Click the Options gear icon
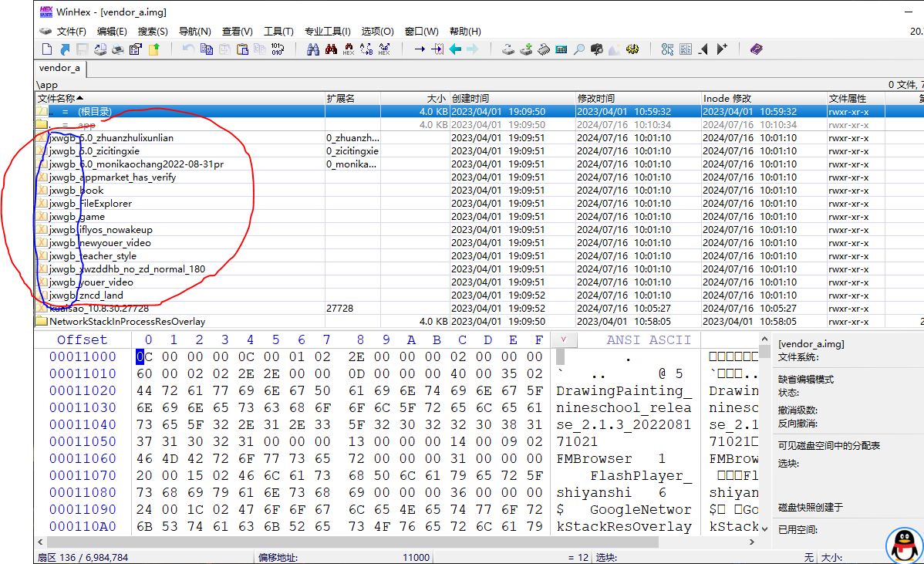 click(632, 49)
